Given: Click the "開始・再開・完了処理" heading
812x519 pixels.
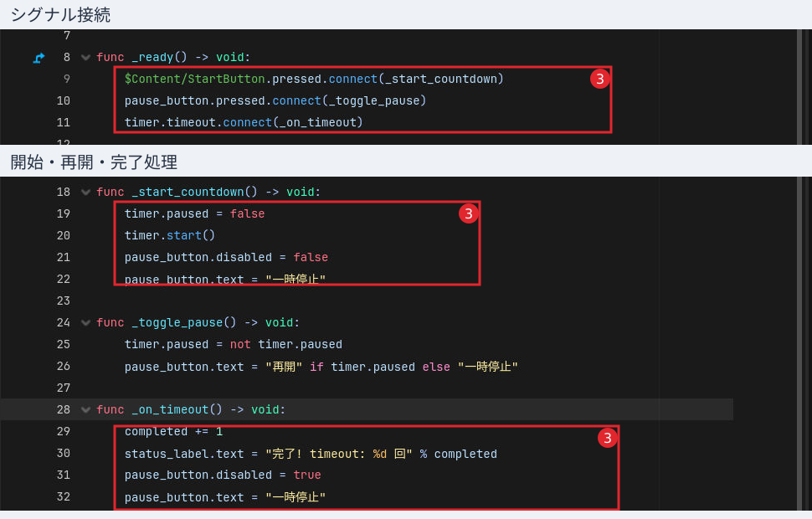Looking at the screenshot, I should coord(94,162).
